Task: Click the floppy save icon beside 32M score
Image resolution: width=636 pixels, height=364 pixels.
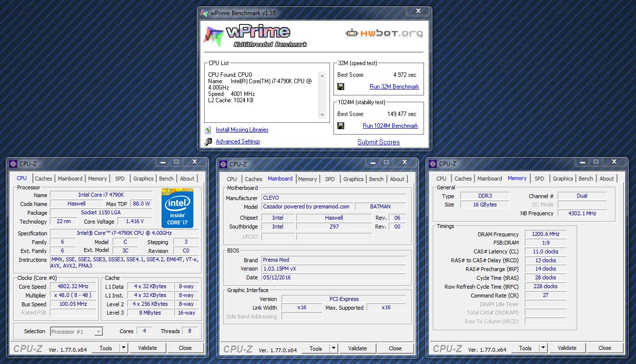Action: click(341, 87)
